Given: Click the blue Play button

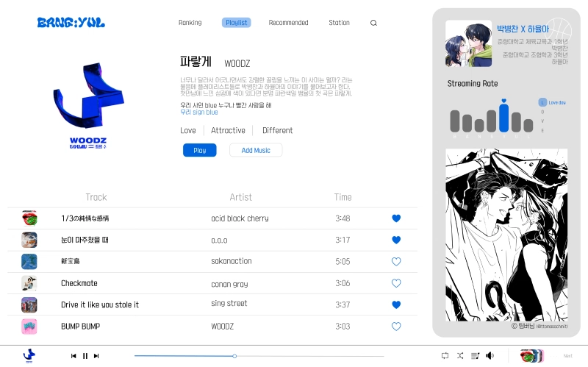Looking at the screenshot, I should (199, 150).
